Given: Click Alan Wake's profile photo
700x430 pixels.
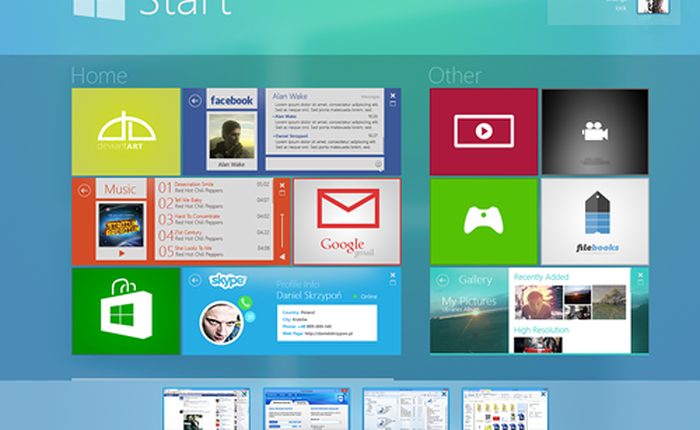Looking at the screenshot, I should point(232,136).
